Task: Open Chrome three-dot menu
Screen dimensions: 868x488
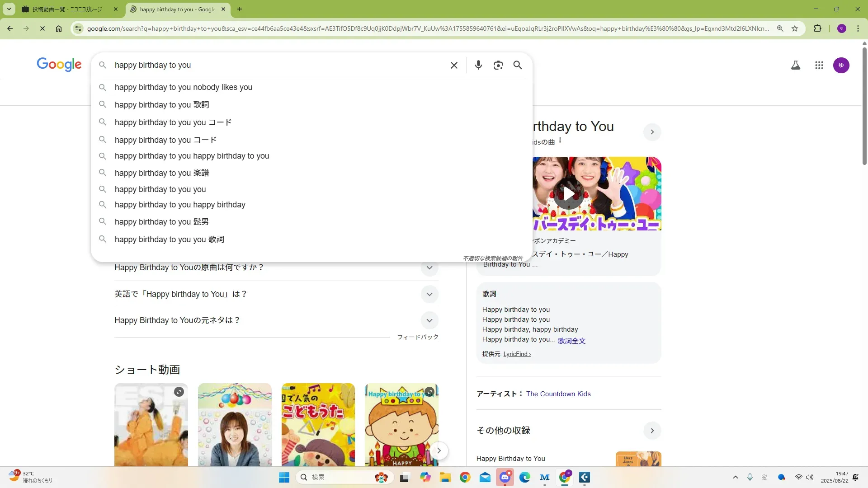Action: [858, 28]
